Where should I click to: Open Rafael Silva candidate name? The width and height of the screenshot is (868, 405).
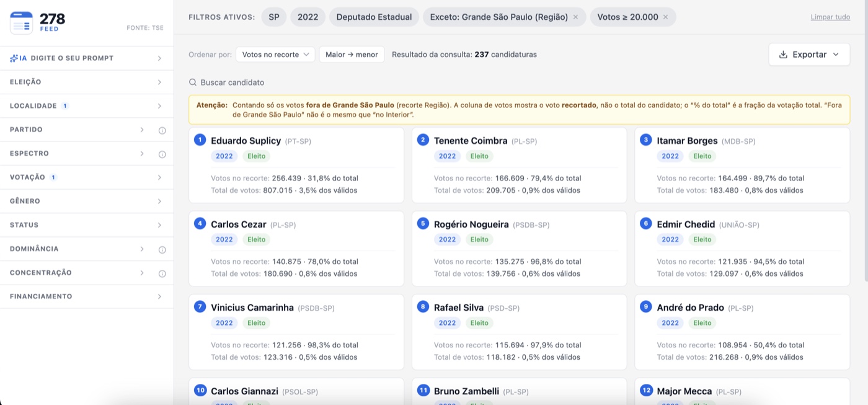pos(459,308)
